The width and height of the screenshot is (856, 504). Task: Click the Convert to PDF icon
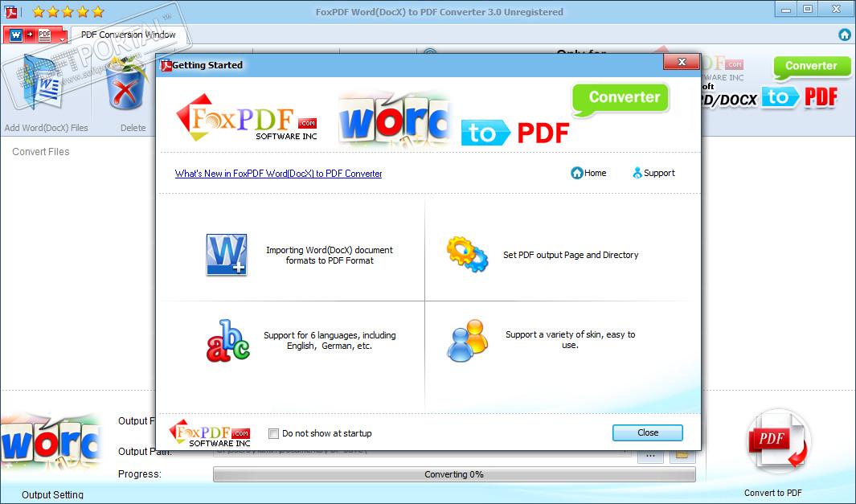click(x=777, y=442)
